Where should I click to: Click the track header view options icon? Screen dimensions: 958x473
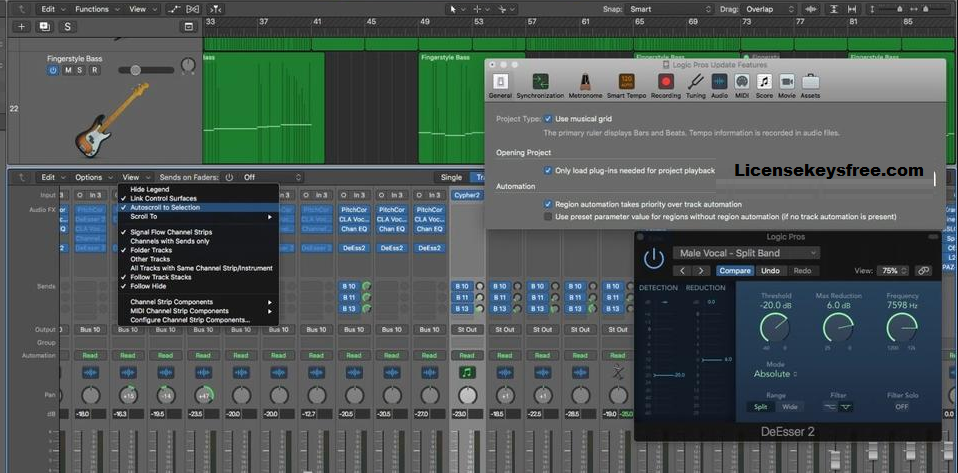click(x=189, y=27)
